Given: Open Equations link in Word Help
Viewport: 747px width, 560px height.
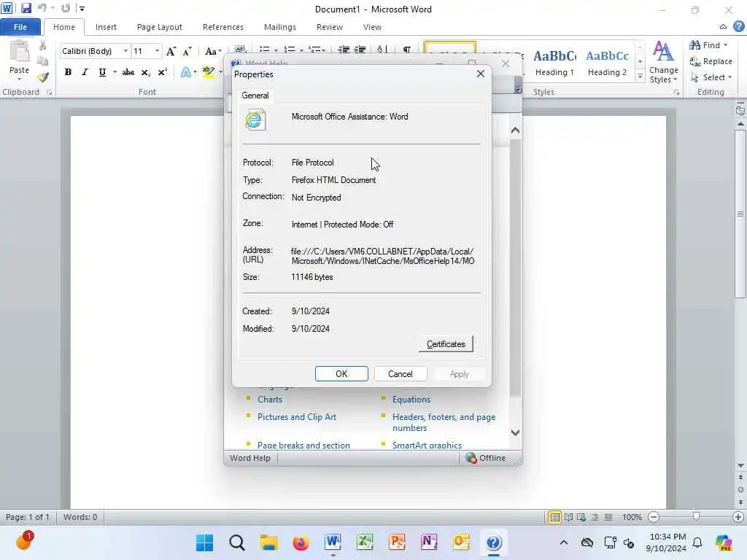Looking at the screenshot, I should click(x=411, y=400).
